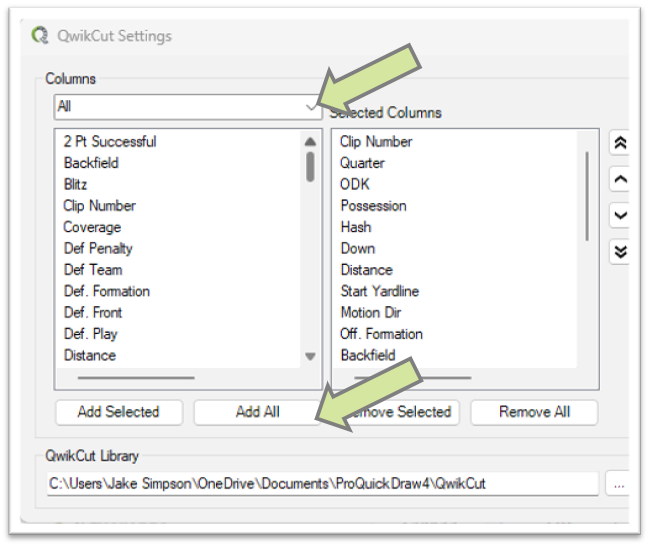Click the move up chevron icon
The image size is (650, 547).
620,179
